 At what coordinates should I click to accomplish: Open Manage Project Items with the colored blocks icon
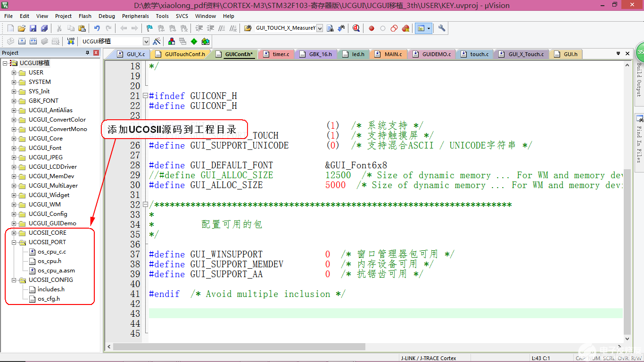[172, 41]
